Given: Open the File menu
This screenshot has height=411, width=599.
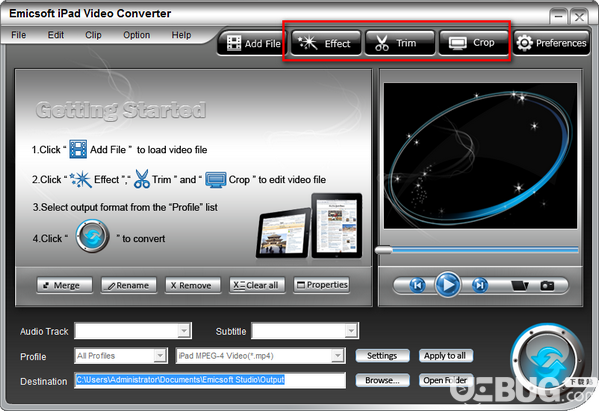Looking at the screenshot, I should (x=19, y=35).
